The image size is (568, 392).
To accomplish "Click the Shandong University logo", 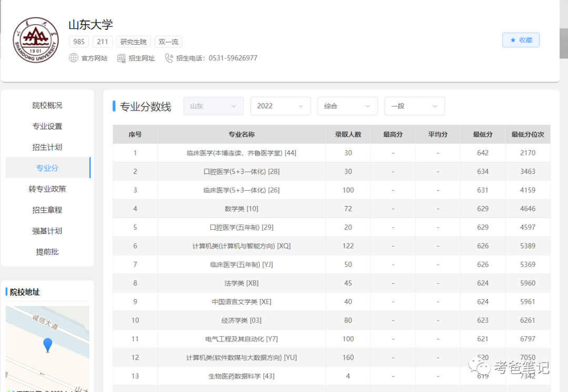I will (36, 40).
